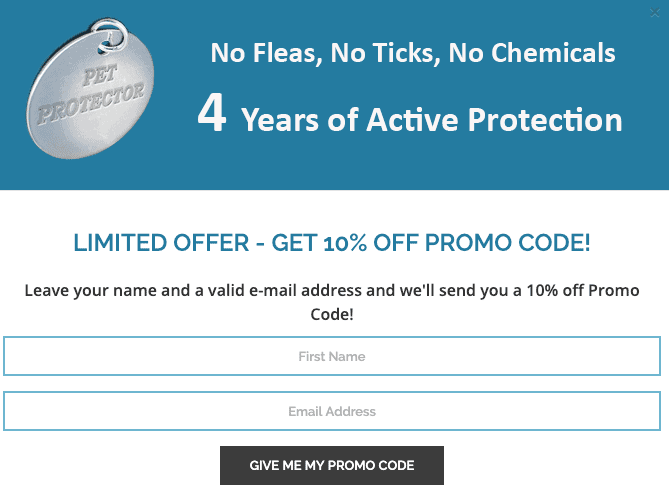Screen dimensions: 669x491
Task: Click the Limited Offer promo heading
Action: click(332, 243)
